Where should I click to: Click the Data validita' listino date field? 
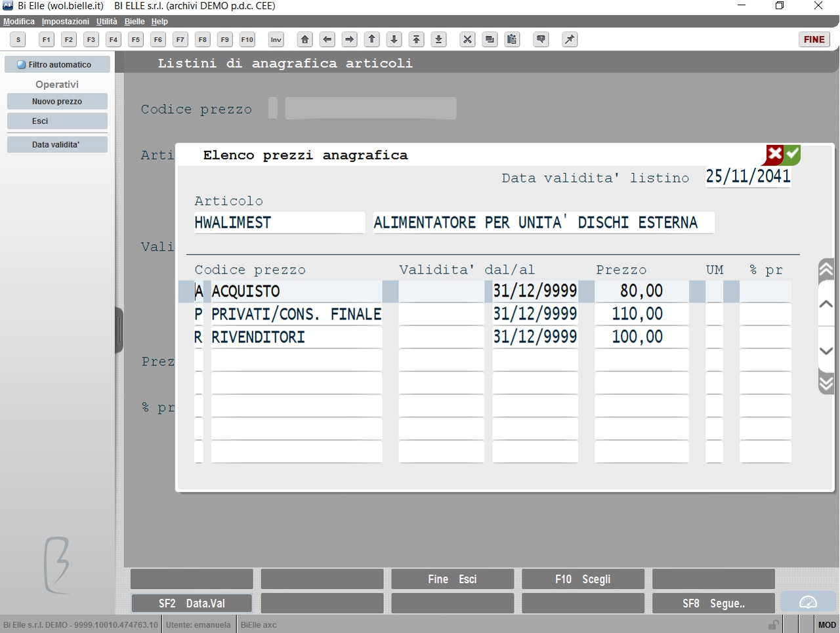748,176
